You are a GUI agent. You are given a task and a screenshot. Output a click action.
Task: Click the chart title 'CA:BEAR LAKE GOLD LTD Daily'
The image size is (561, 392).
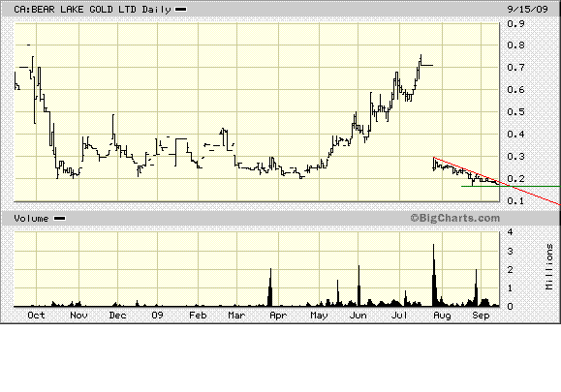(92, 10)
